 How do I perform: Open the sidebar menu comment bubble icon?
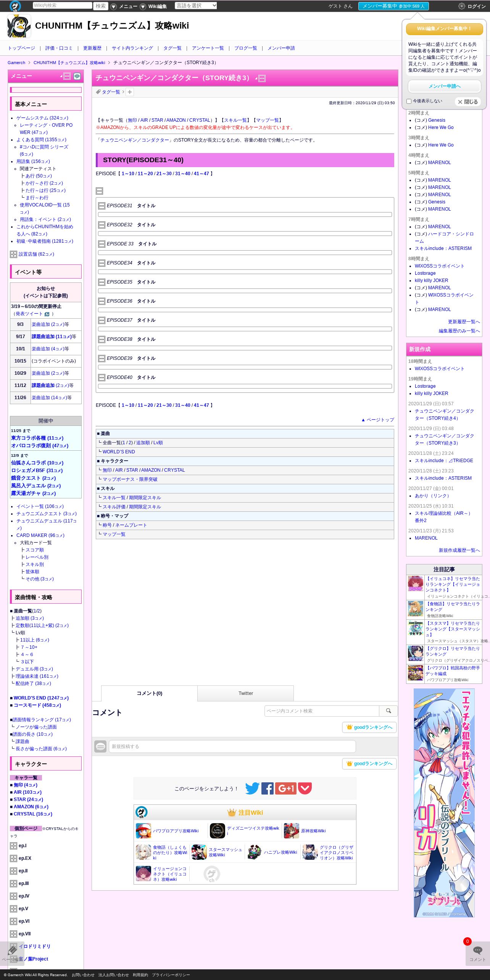[x=77, y=76]
